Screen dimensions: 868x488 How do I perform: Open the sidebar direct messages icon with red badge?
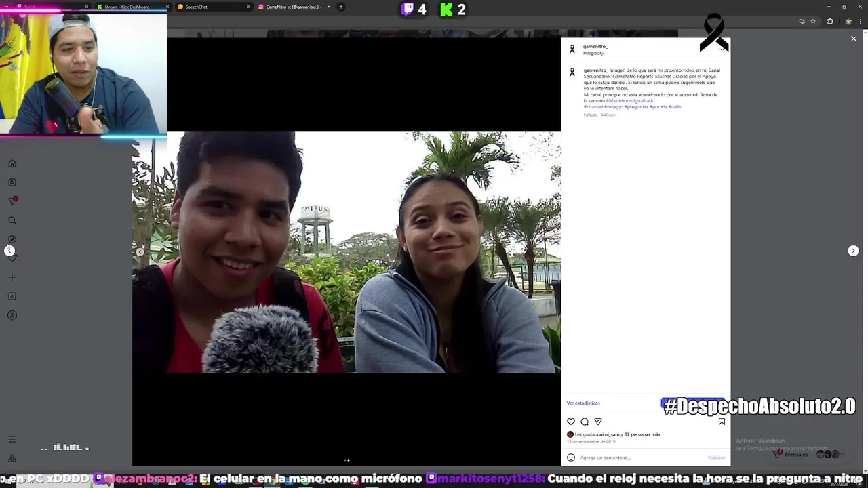point(12,201)
